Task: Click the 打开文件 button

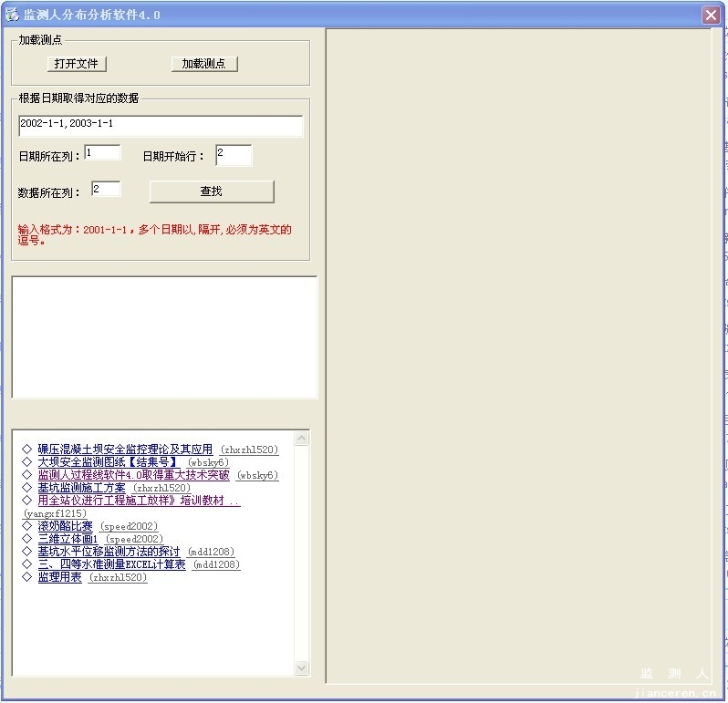Action: click(x=77, y=64)
